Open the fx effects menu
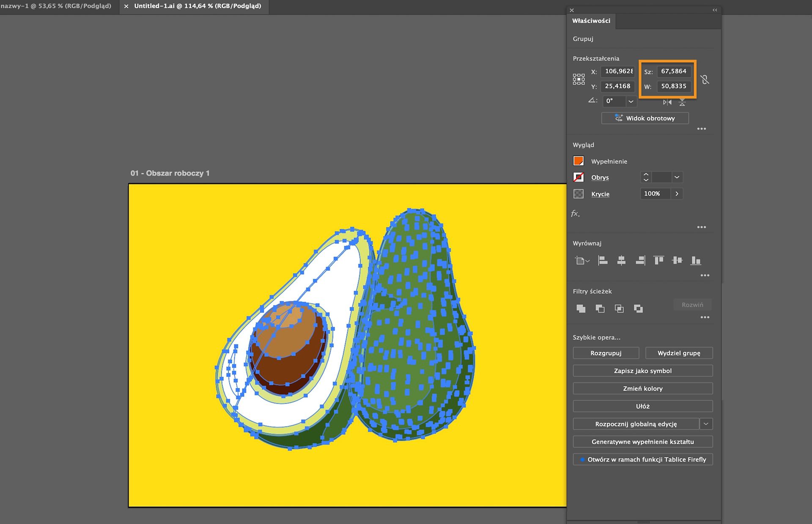This screenshot has width=812, height=524. (575, 214)
